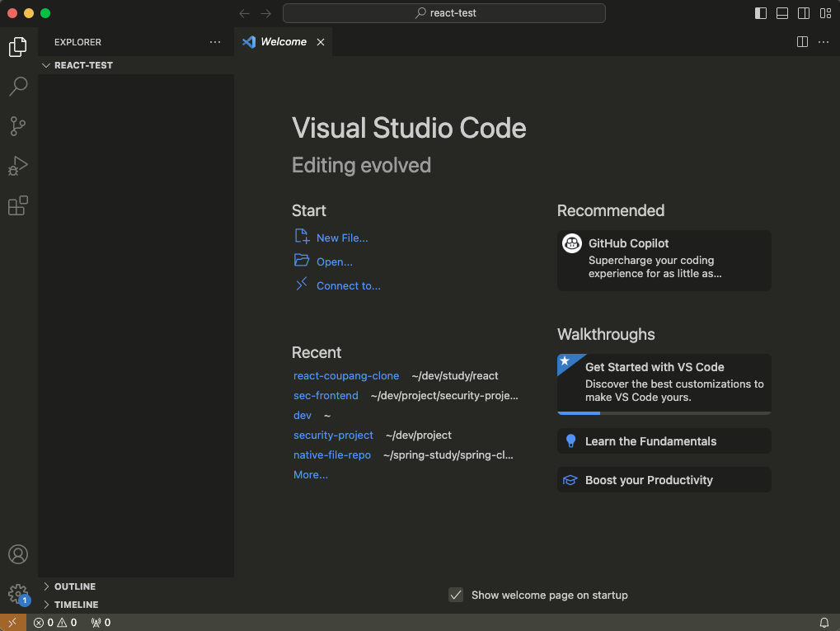Split the editor to the right
Image resolution: width=840 pixels, height=631 pixels.
tap(803, 42)
